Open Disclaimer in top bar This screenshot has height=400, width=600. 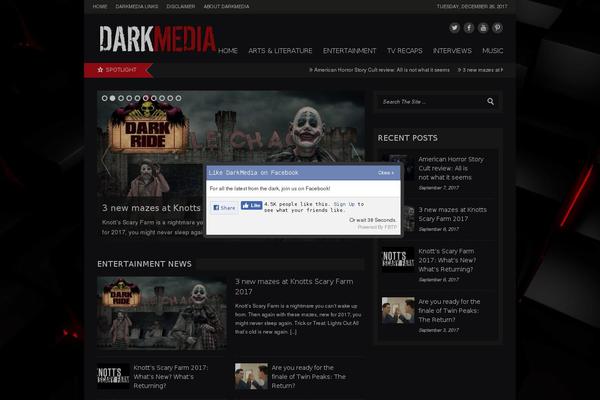[x=181, y=7]
